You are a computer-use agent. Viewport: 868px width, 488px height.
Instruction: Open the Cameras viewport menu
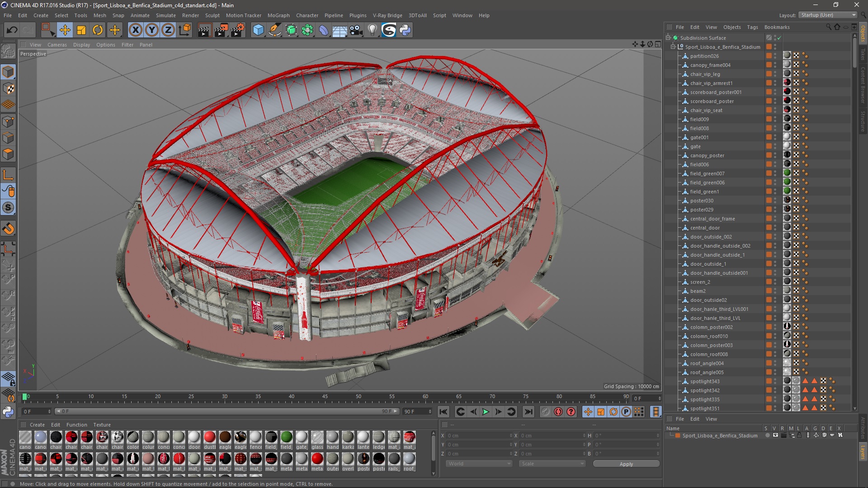[57, 45]
